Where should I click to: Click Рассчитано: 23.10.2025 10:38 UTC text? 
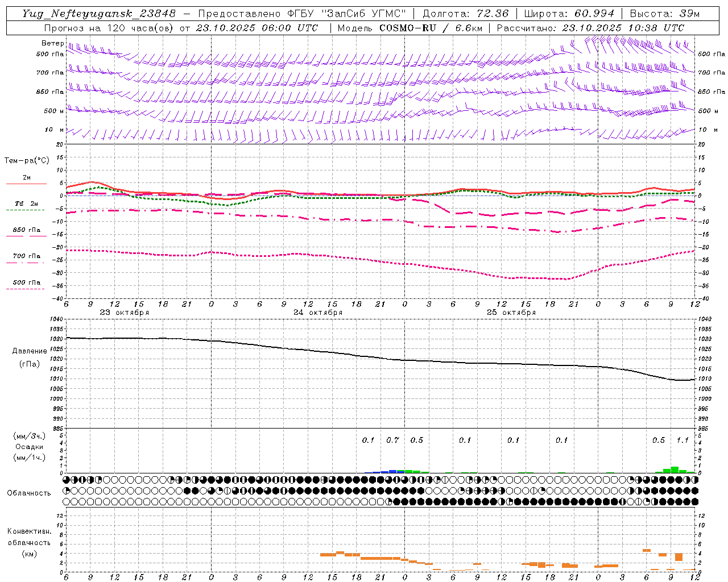(590, 28)
